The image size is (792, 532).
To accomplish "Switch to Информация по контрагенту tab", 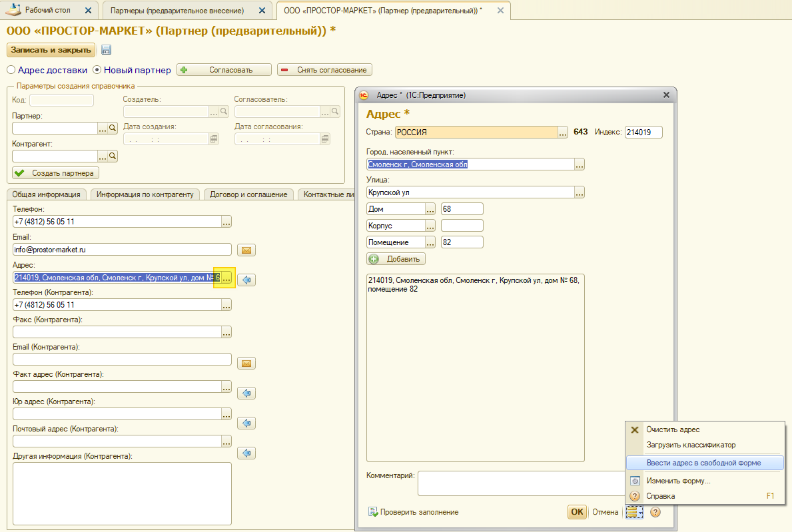I will [x=145, y=194].
